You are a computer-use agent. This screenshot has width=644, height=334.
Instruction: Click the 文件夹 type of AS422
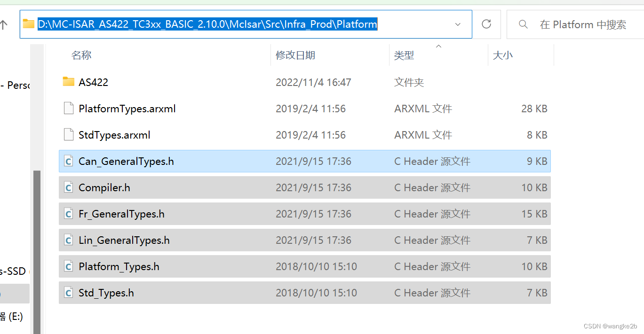click(x=409, y=82)
